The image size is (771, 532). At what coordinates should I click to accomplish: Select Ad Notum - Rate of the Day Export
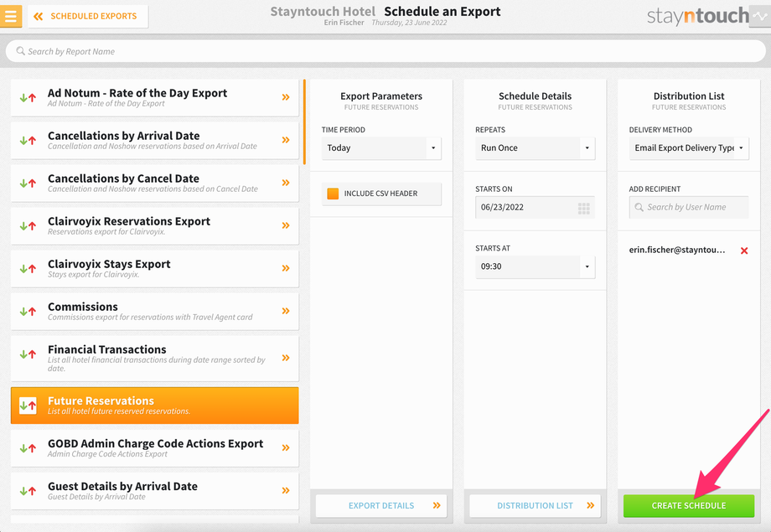[154, 98]
